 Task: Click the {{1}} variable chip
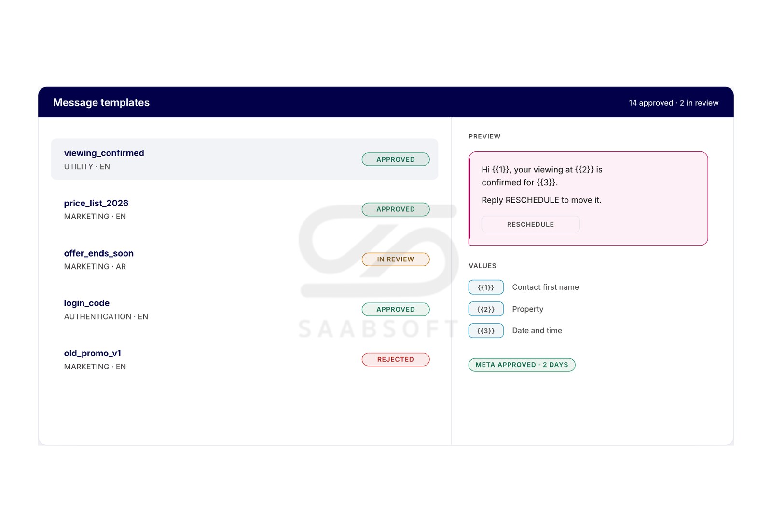coord(486,287)
